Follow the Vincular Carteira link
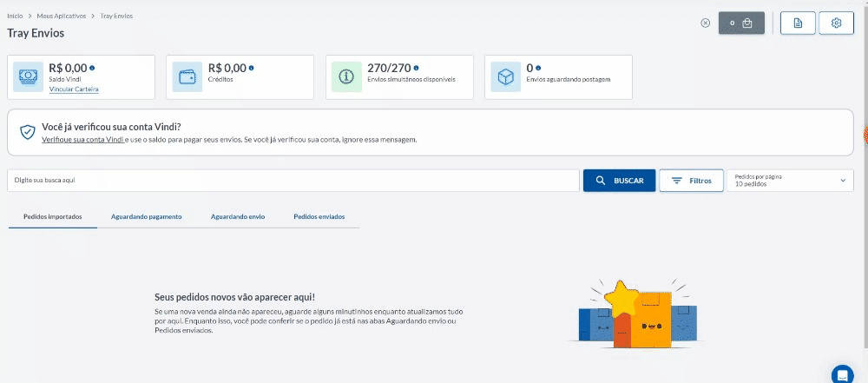868x383 pixels. 74,89
